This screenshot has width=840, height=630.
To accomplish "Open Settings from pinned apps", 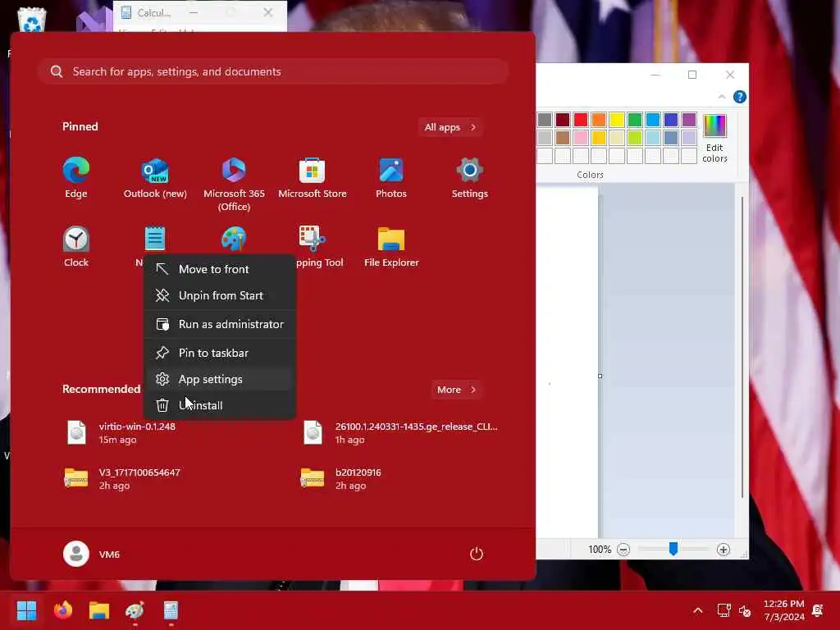I will point(470,178).
